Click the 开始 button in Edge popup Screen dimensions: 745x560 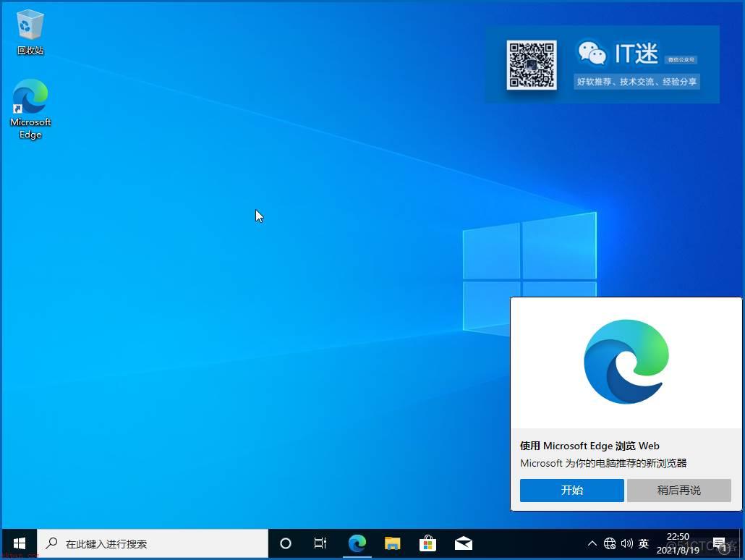coord(571,490)
